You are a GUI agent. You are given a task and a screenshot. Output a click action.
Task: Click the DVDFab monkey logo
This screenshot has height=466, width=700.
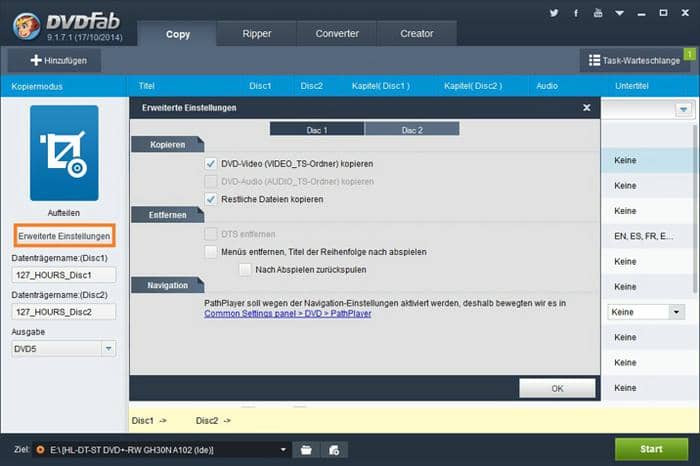[26, 26]
